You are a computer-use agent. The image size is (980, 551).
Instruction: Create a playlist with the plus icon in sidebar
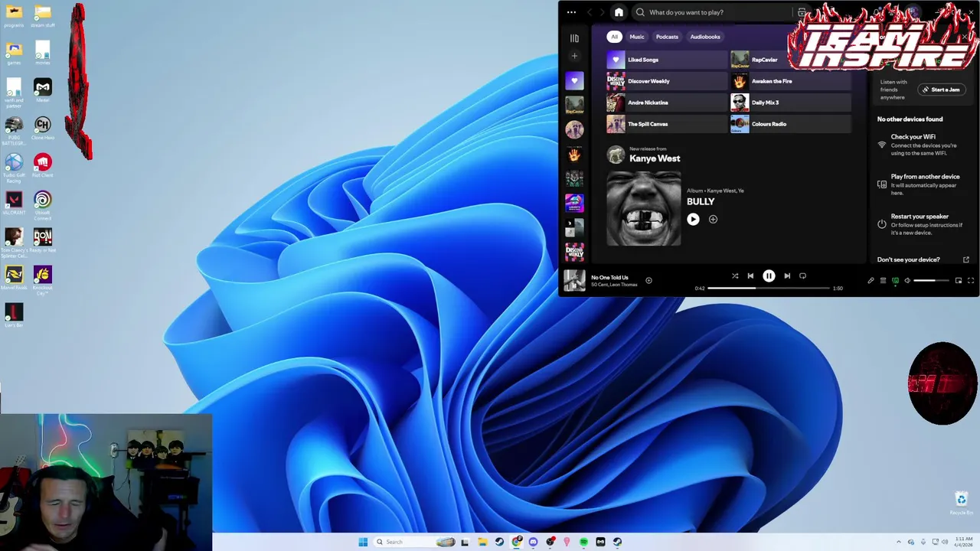574,56
